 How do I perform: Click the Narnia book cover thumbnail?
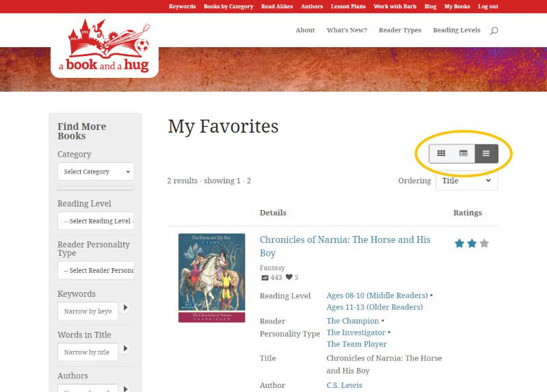point(211,278)
